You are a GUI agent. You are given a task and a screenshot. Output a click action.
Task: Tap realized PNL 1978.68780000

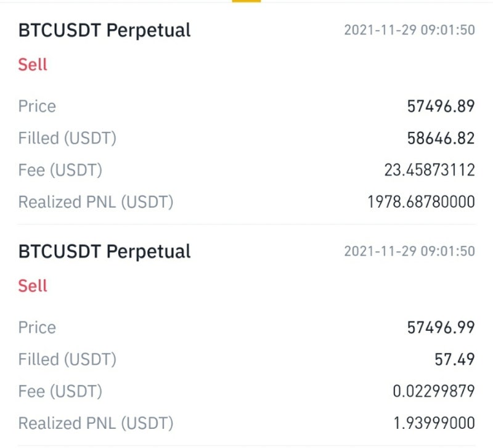[x=422, y=202]
